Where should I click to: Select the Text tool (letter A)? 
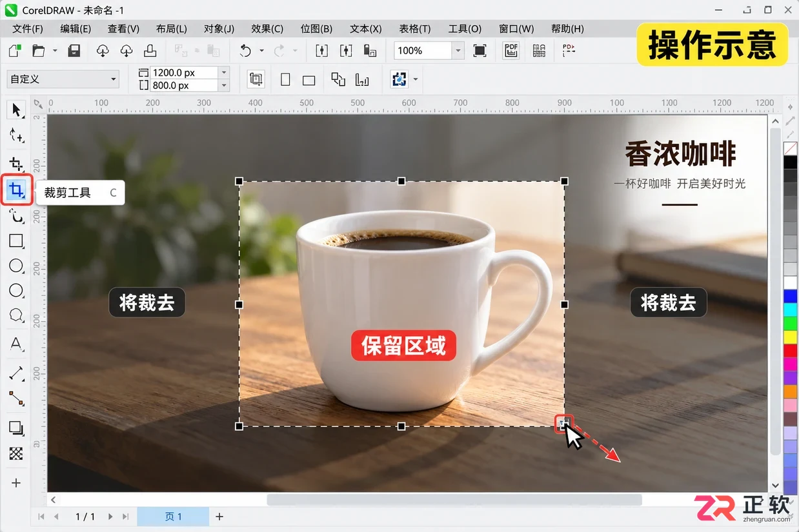[16, 344]
